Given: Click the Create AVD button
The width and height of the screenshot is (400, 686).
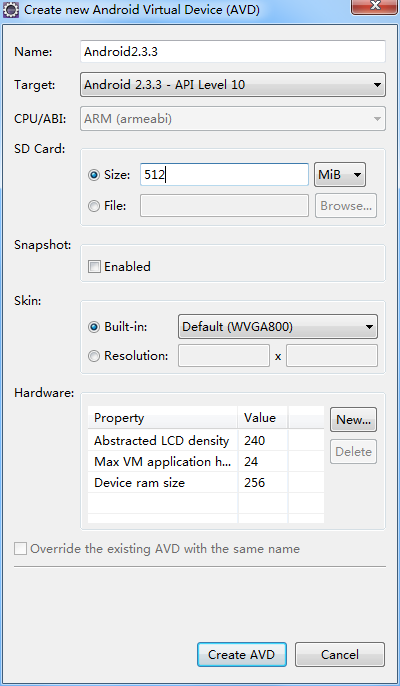Looking at the screenshot, I should click(x=242, y=654).
